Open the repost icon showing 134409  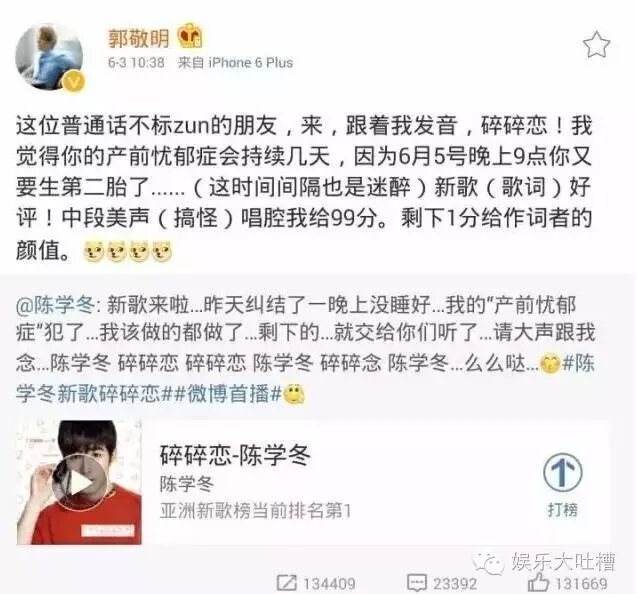(x=286, y=583)
